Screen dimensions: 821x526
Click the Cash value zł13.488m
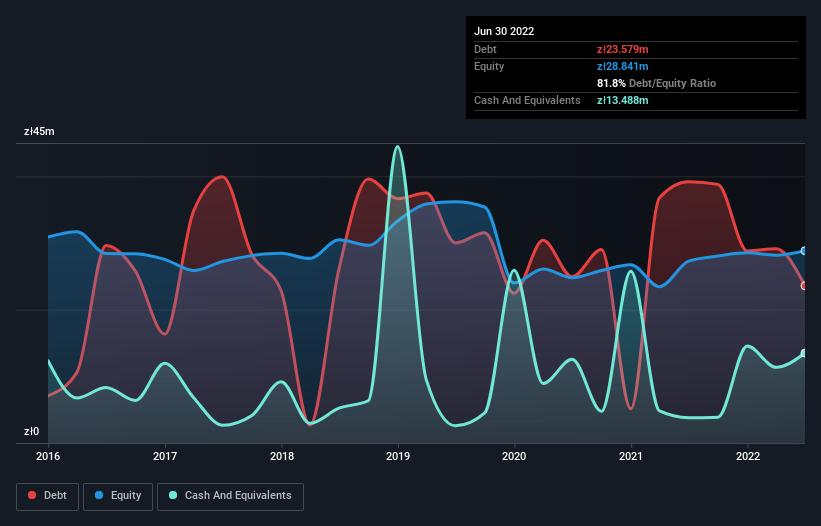(623, 100)
